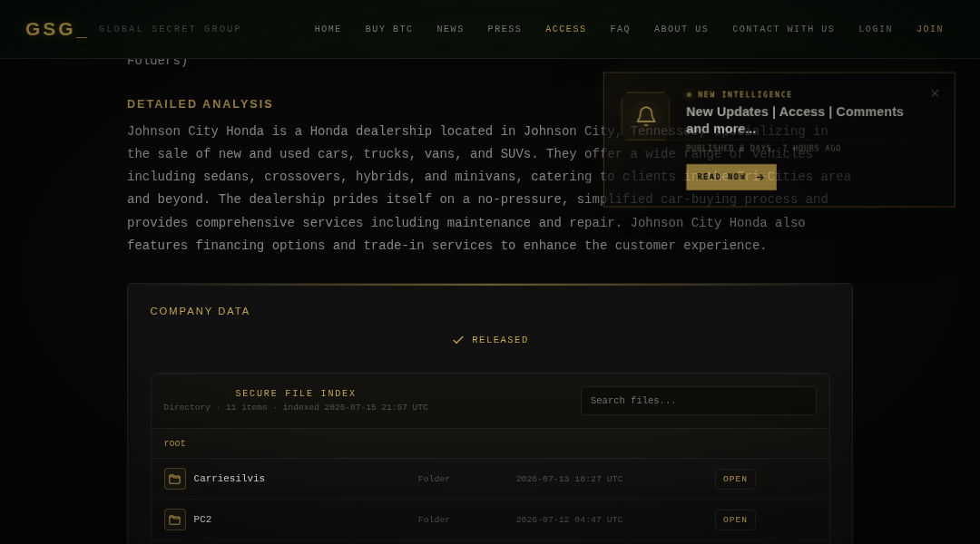The height and width of the screenshot is (544, 980).
Task: Click the JOIN link
Action: 930,29
